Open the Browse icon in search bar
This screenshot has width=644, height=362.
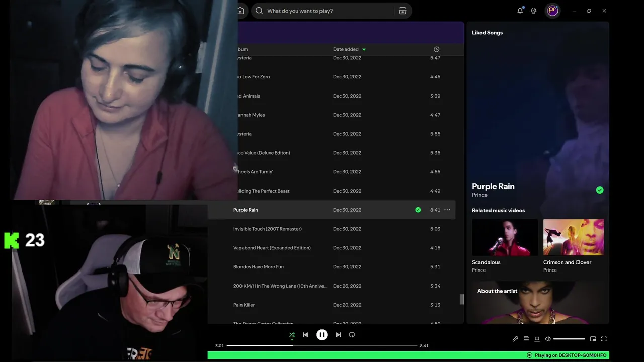pyautogui.click(x=403, y=11)
